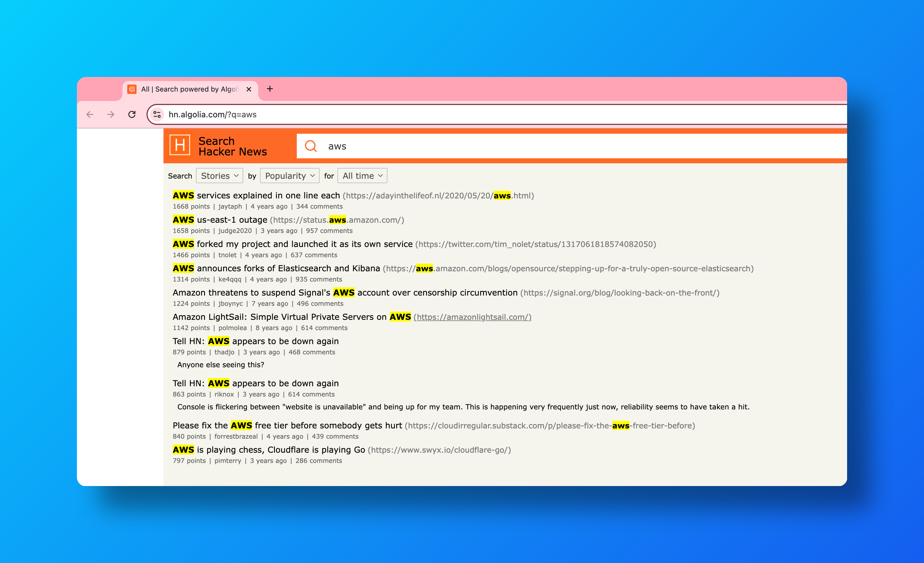The width and height of the screenshot is (924, 563).
Task: Open '496 comments' link
Action: pyautogui.click(x=320, y=304)
